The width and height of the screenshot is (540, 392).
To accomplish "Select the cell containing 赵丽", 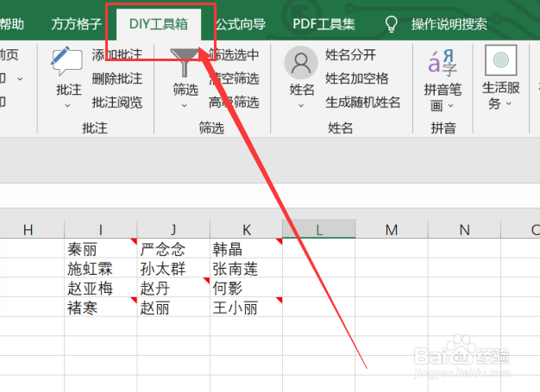I will [x=173, y=307].
